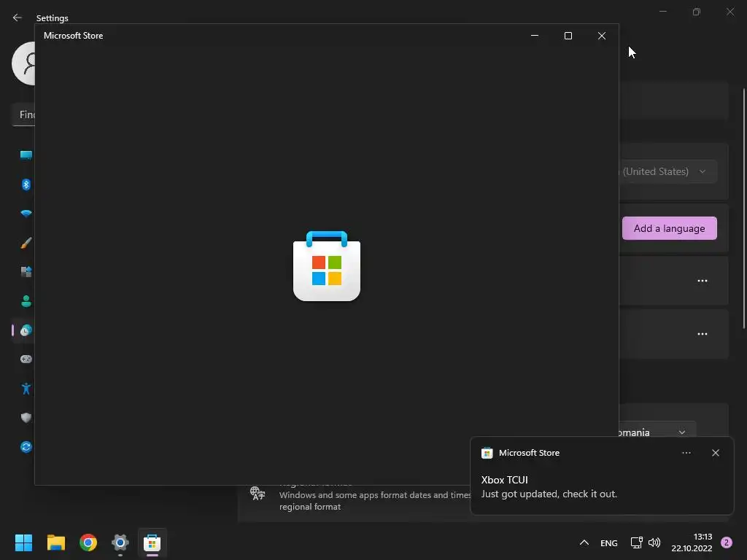This screenshot has height=560, width=747.
Task: Click the user profile avatar in Settings
Action: point(23,63)
